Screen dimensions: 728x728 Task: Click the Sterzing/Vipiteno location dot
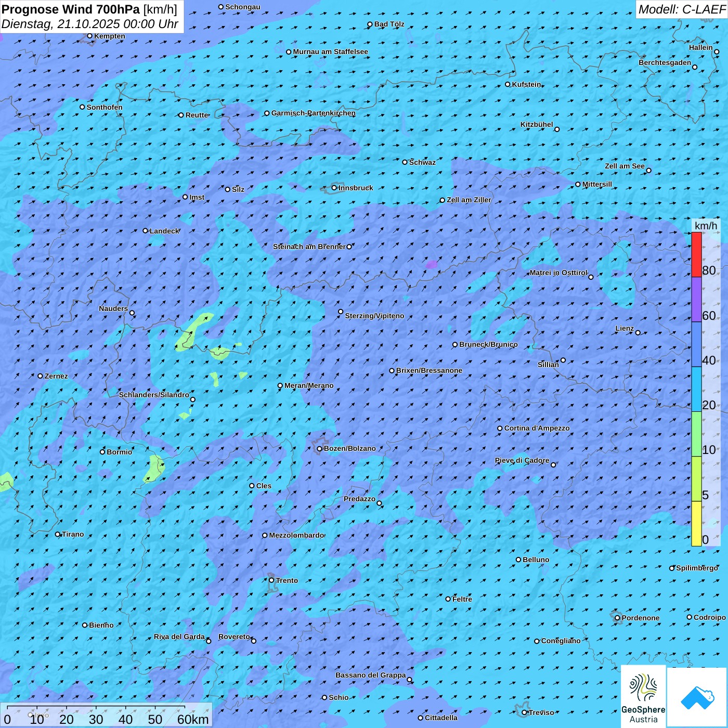(341, 312)
